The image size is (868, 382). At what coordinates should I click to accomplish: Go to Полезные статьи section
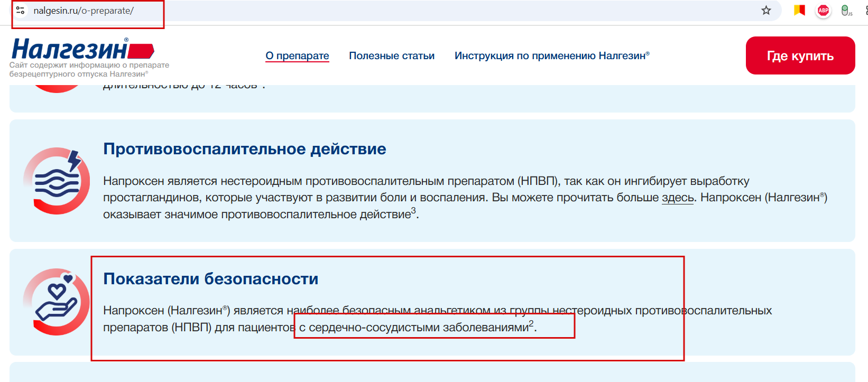click(x=392, y=55)
